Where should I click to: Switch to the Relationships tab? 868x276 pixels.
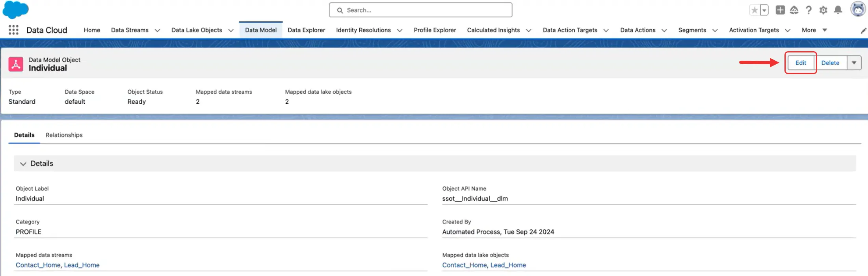coord(64,135)
